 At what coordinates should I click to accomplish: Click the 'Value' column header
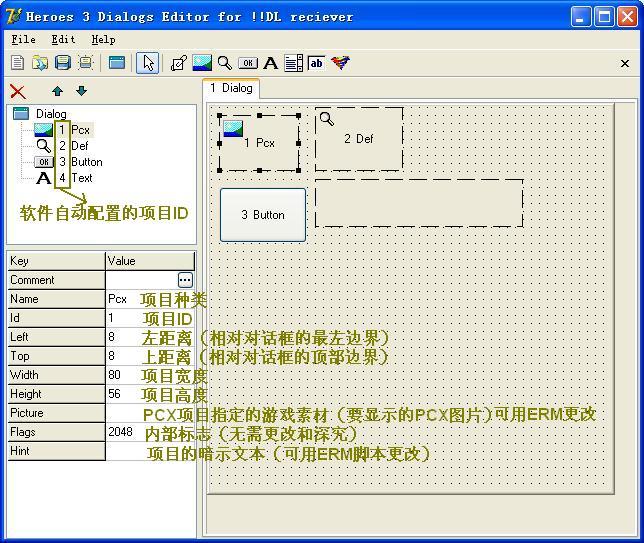pos(150,261)
